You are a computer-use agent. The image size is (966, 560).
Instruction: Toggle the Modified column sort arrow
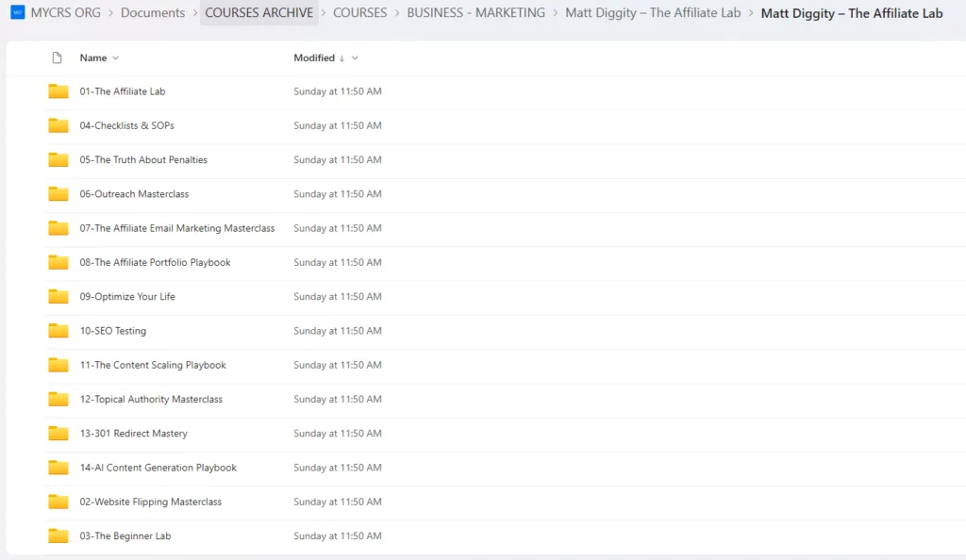coord(341,58)
